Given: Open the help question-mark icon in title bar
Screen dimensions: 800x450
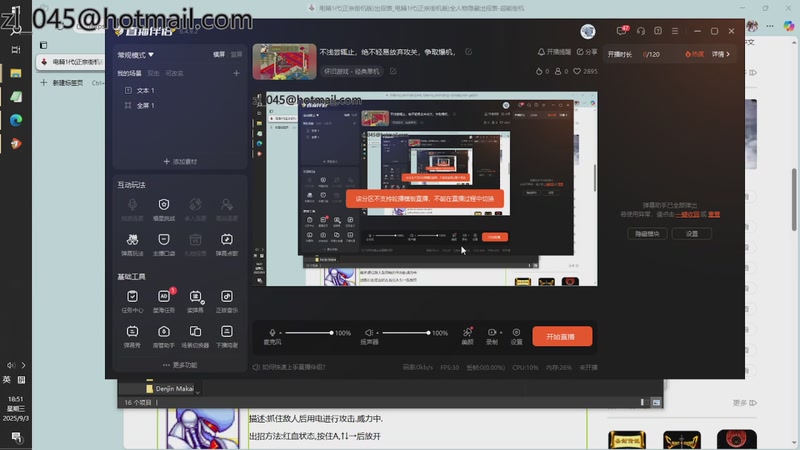Looking at the screenshot, I should tap(658, 31).
